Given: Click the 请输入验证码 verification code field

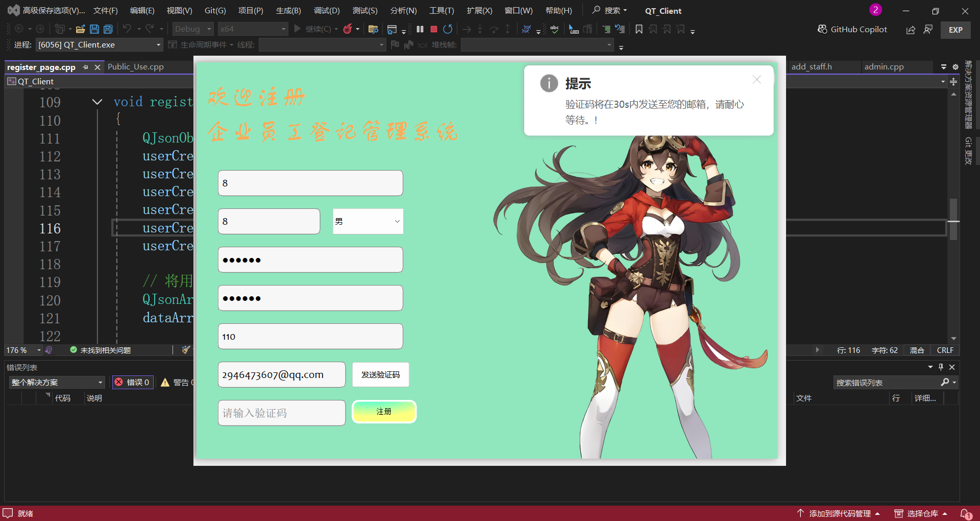Looking at the screenshot, I should pos(281,413).
